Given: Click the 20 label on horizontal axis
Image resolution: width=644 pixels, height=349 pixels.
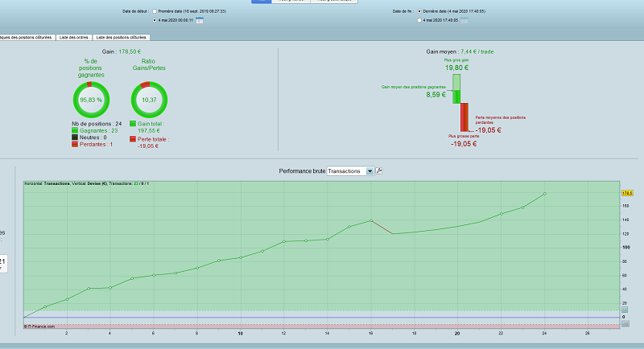Looking at the screenshot, I should [x=457, y=334].
